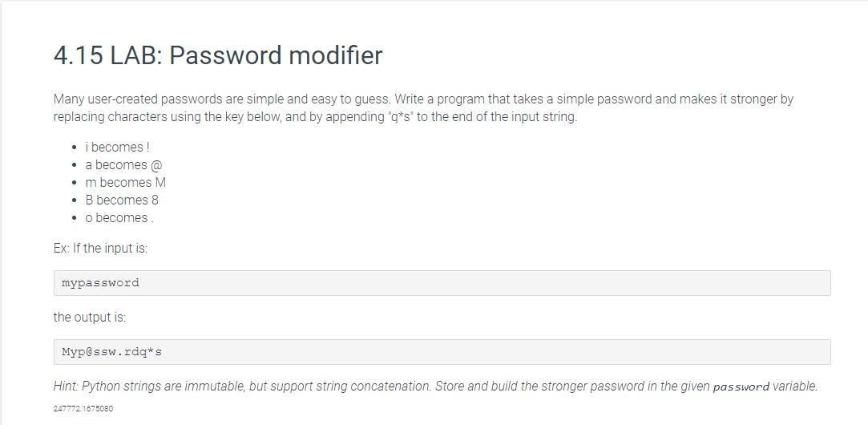
Task: Click the ID number 247772.1675080
Action: (x=83, y=409)
